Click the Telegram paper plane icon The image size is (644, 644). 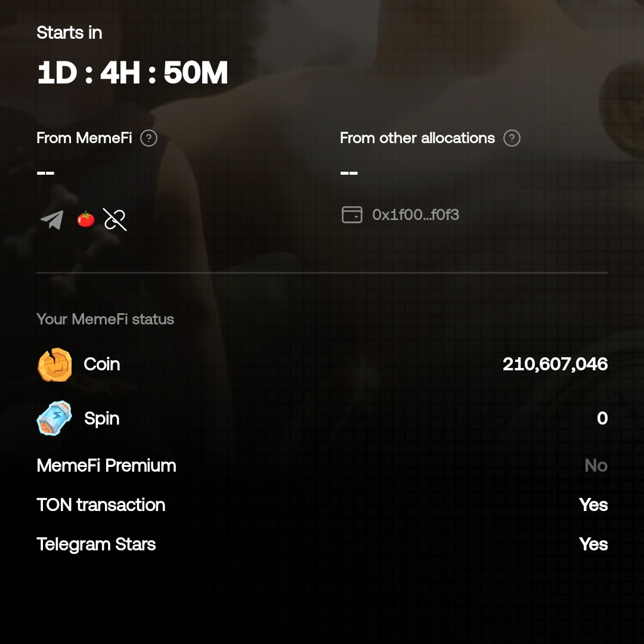52,220
